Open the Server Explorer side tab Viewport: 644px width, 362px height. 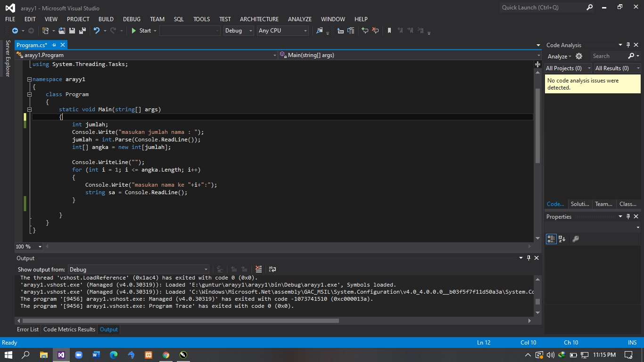[x=8, y=58]
